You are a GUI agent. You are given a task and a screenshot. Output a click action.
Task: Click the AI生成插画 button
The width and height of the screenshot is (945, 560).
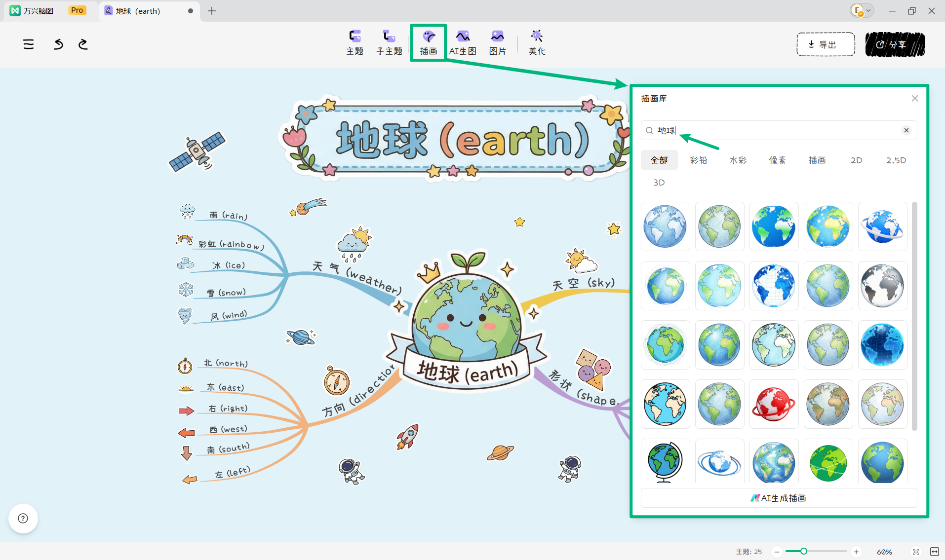[x=779, y=498]
